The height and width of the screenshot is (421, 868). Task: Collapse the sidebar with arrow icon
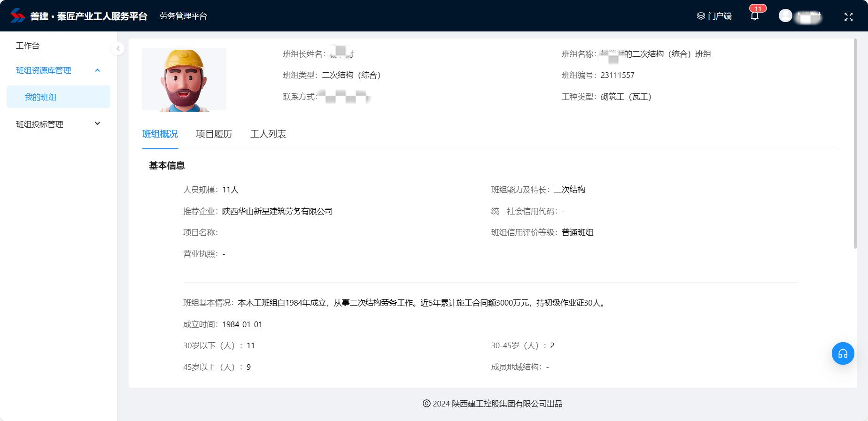[118, 48]
